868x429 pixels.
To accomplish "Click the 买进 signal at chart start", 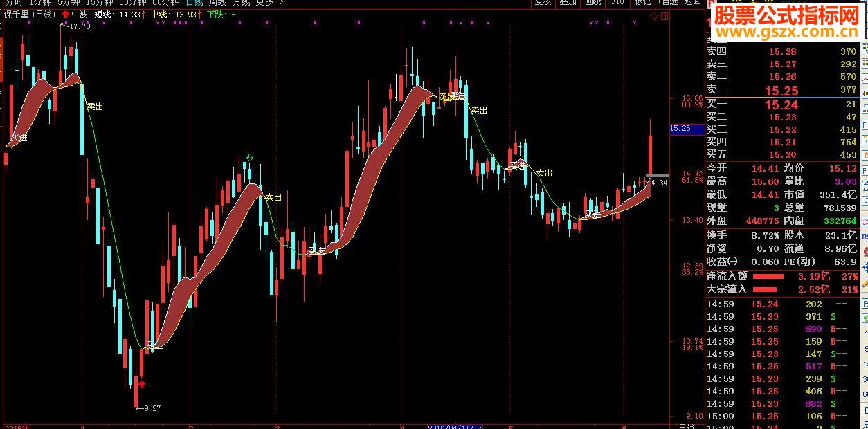I will click(x=19, y=138).
